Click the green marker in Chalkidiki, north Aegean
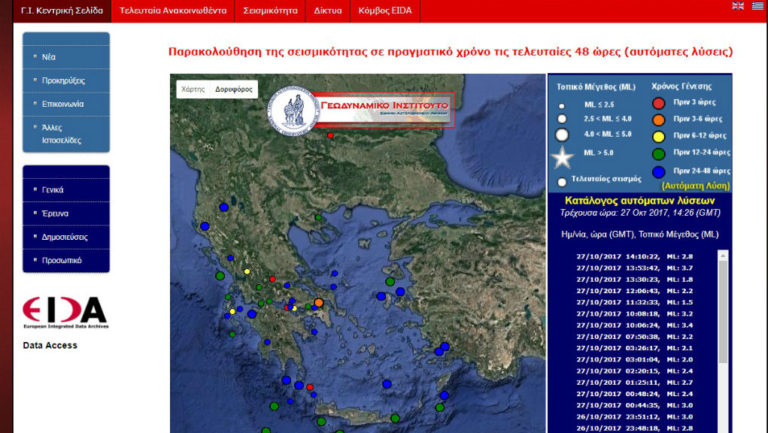Image resolution: width=768 pixels, height=433 pixels. pyautogui.click(x=318, y=217)
